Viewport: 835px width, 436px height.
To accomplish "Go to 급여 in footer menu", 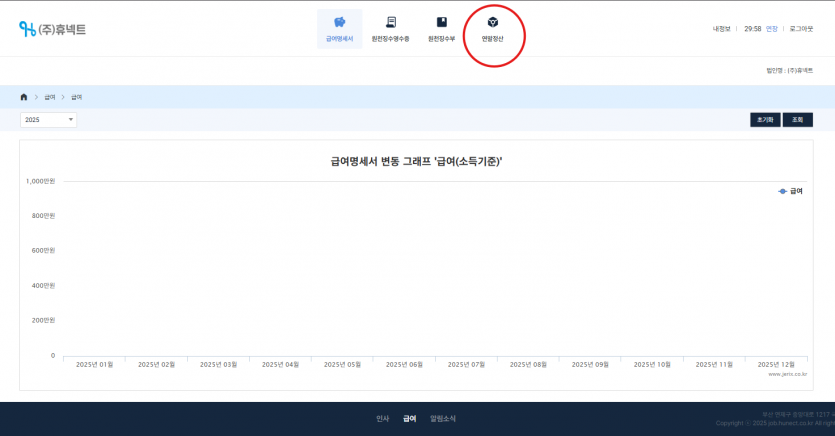I will [x=409, y=419].
